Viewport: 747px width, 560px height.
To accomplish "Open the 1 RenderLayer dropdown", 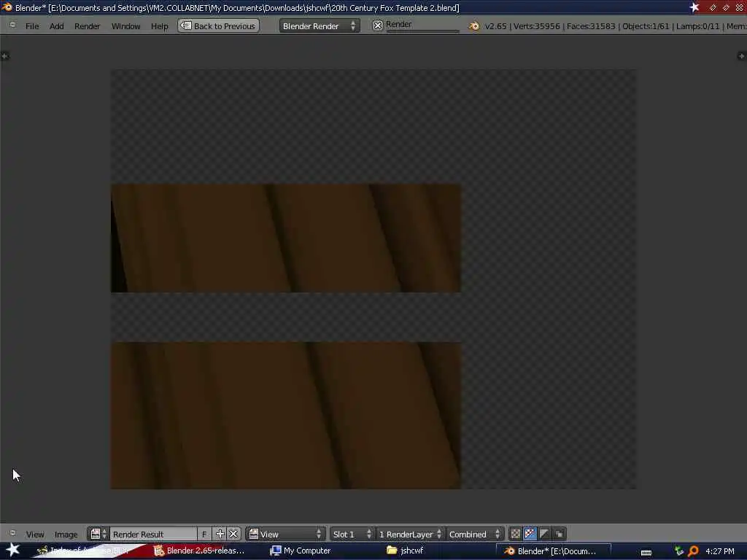I will click(x=410, y=534).
